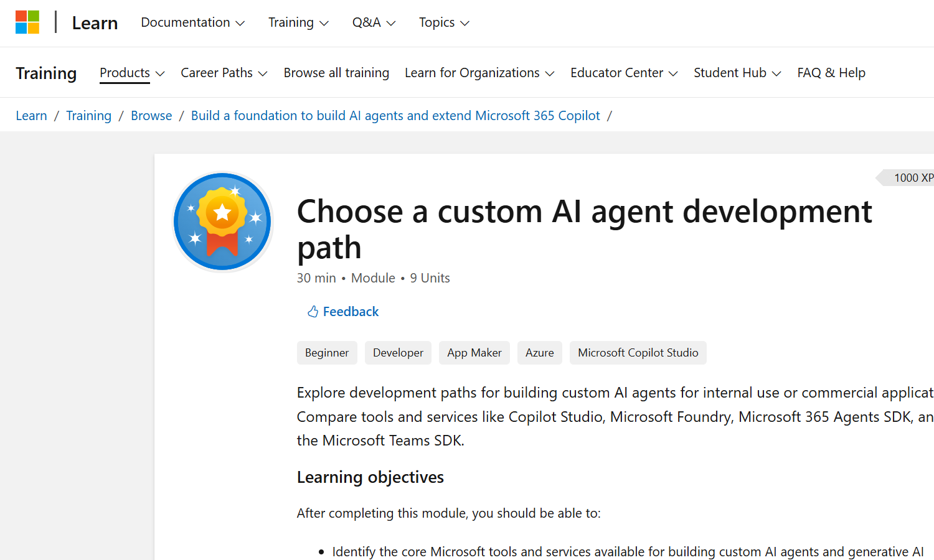Click the Microsoft logo icon
Viewport: 934px width, 560px height.
[27, 22]
